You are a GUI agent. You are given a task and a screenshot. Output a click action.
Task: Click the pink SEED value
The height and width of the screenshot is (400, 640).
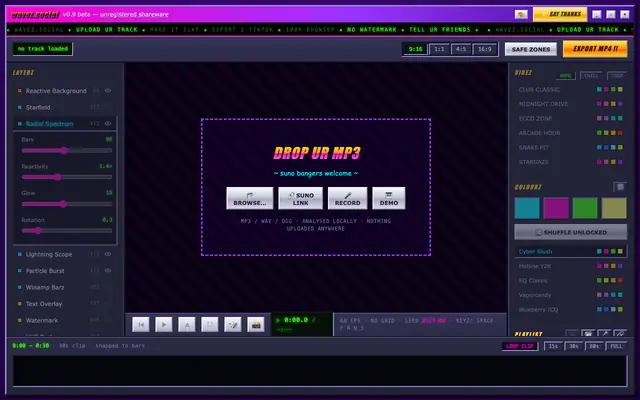click(x=433, y=321)
